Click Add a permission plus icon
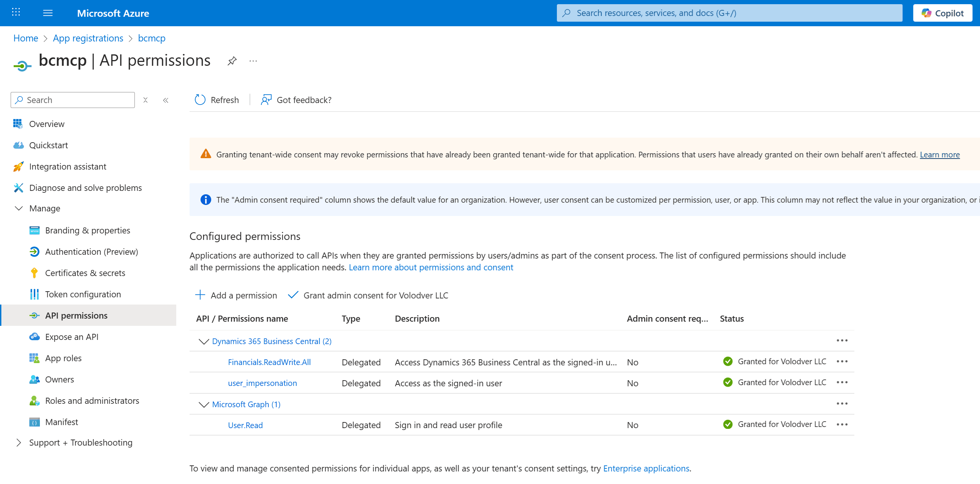Screen dimensions: 980x484 point(200,295)
